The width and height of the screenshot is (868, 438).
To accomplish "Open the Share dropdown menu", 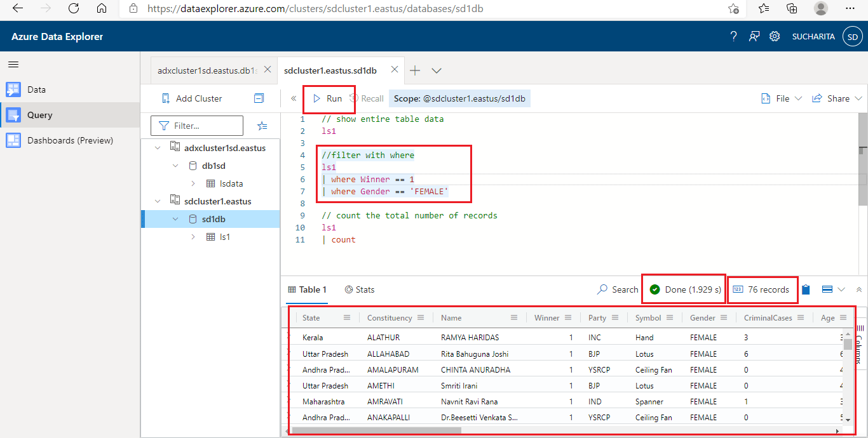I will [837, 98].
